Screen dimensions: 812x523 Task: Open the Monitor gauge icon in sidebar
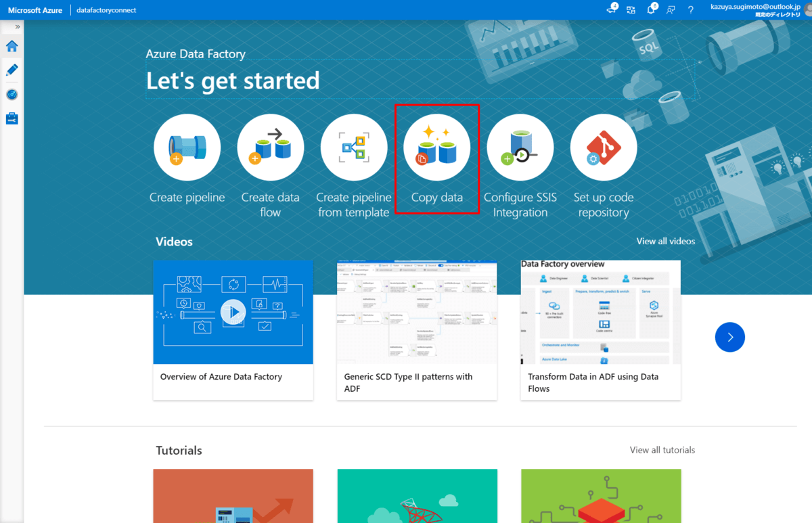pyautogui.click(x=12, y=95)
